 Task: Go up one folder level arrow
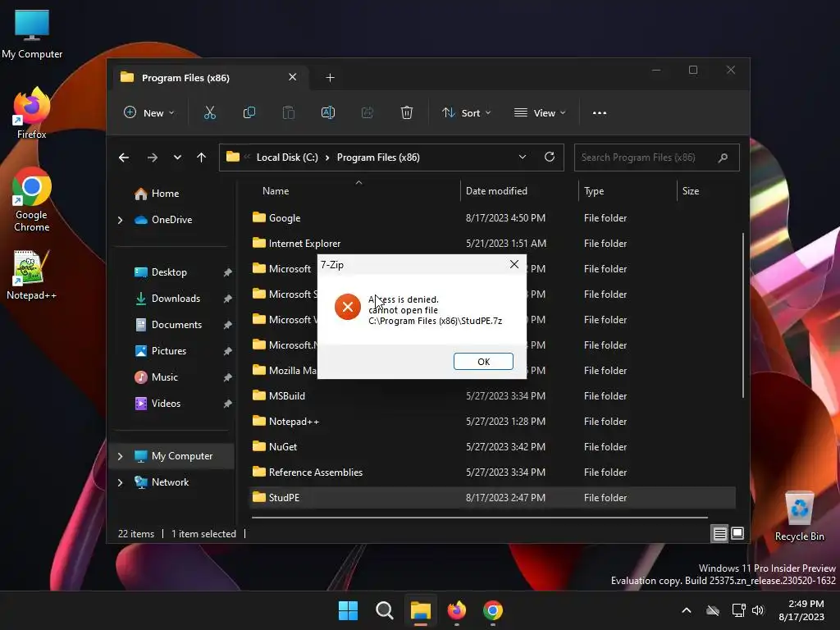coord(202,157)
